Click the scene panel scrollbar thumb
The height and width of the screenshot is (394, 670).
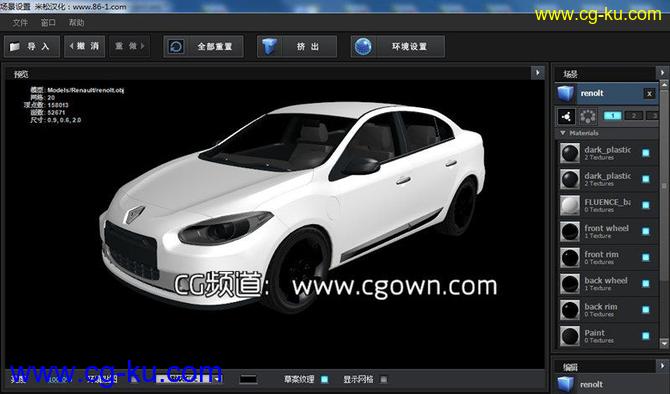point(664,186)
